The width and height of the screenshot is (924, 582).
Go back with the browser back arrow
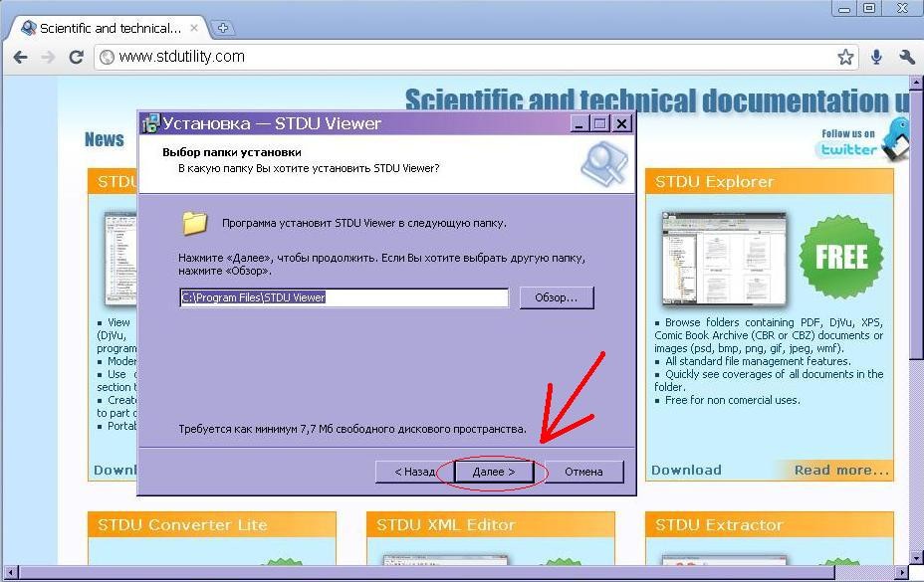point(20,57)
